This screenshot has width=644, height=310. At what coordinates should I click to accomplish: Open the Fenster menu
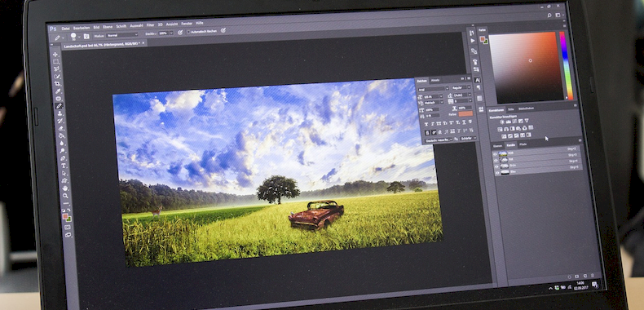pyautogui.click(x=187, y=24)
